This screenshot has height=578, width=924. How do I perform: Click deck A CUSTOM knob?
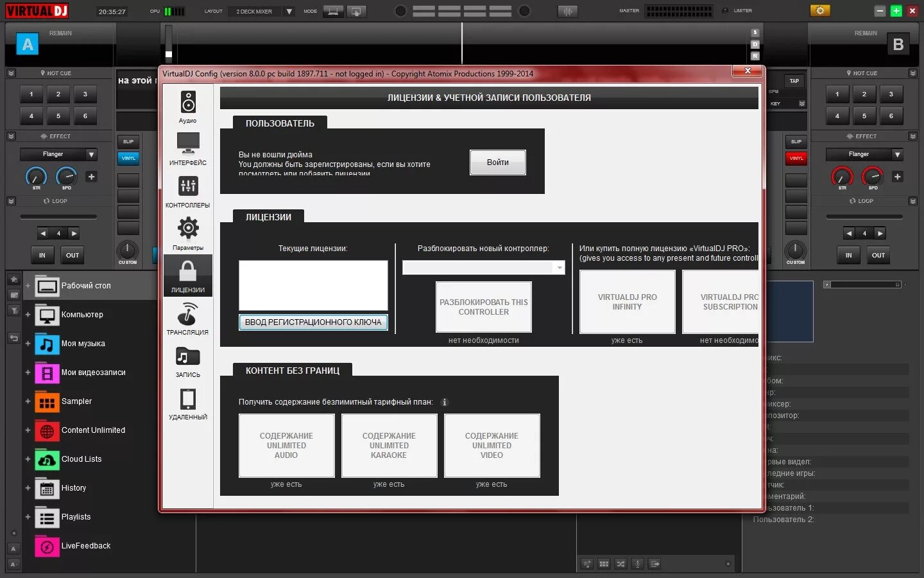click(128, 250)
